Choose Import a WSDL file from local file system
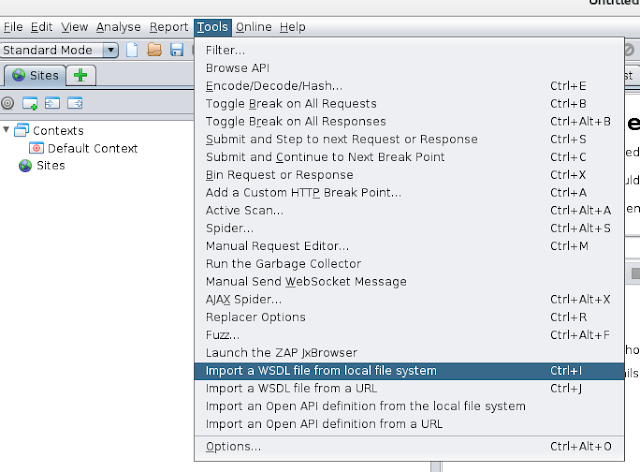Screen dimensions: 640x472 coord(321,371)
